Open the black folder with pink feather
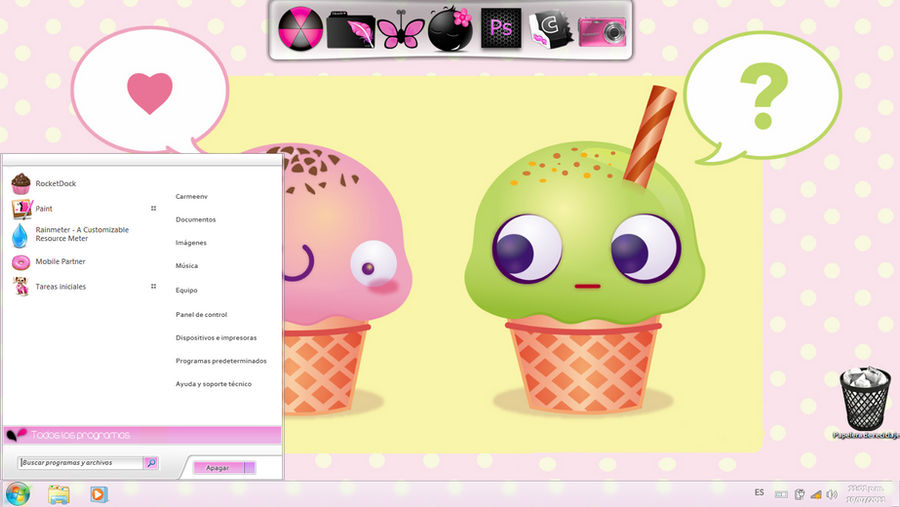The height and width of the screenshot is (507, 900). (x=351, y=30)
